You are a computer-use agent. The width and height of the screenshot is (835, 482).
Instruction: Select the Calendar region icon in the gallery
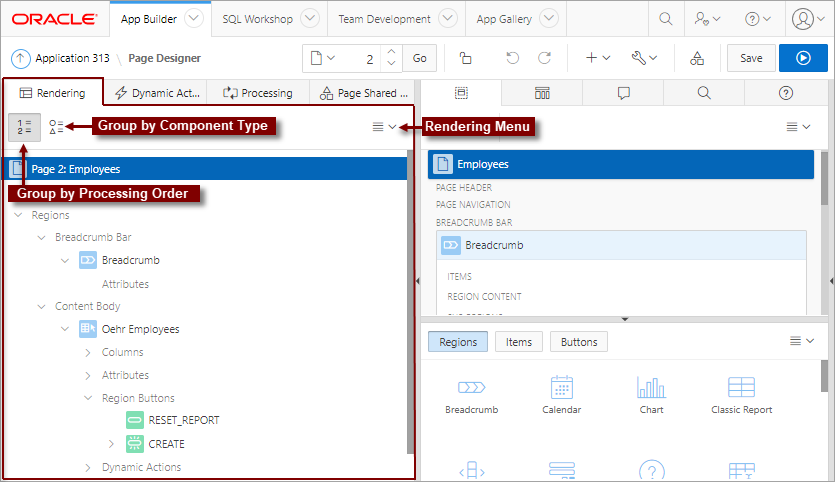click(562, 387)
